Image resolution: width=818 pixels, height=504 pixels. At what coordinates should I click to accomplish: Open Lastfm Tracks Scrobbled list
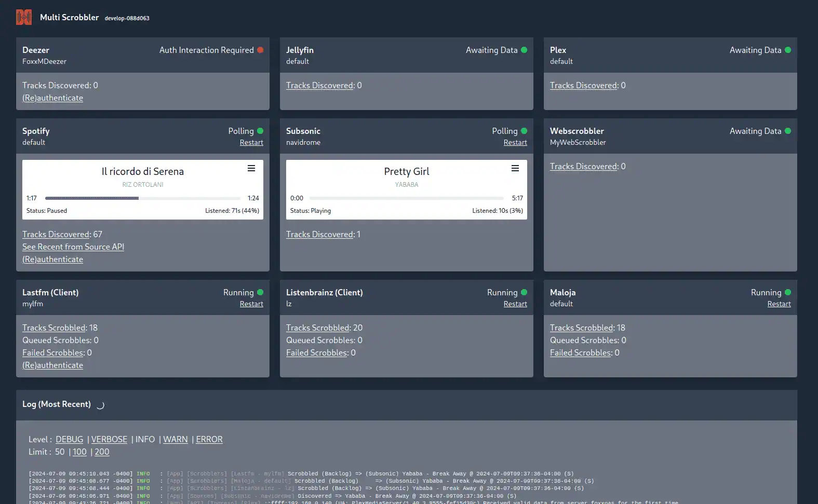point(53,328)
